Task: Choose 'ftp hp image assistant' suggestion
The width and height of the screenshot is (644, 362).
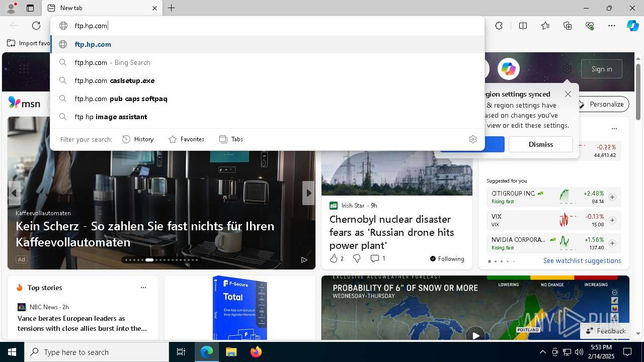Action: pyautogui.click(x=268, y=117)
